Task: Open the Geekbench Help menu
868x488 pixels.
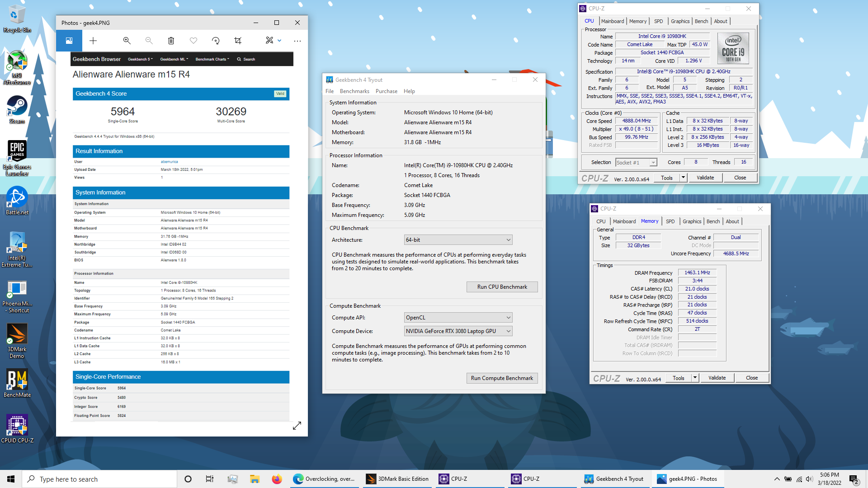Action: (x=409, y=91)
